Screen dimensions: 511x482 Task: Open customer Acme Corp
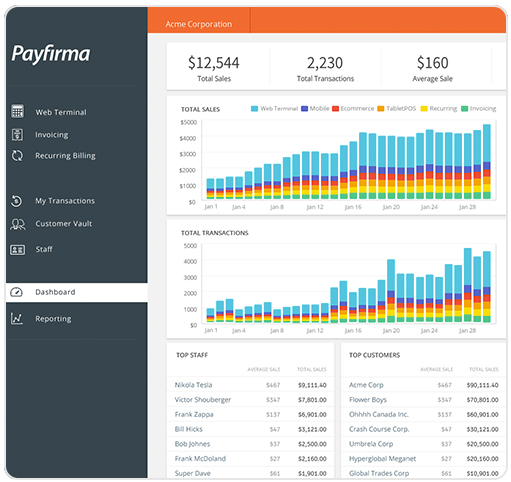(366, 385)
